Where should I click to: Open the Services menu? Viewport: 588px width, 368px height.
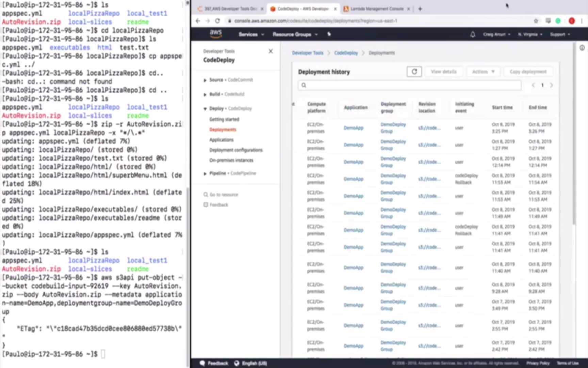pyautogui.click(x=251, y=34)
